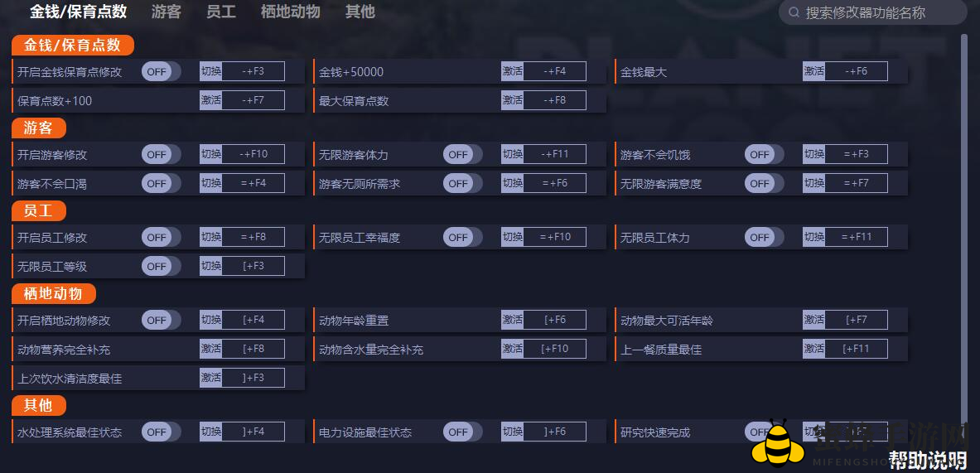Click 切换 button for 无限员工幸福度
This screenshot has width=980, height=473.
pos(512,237)
